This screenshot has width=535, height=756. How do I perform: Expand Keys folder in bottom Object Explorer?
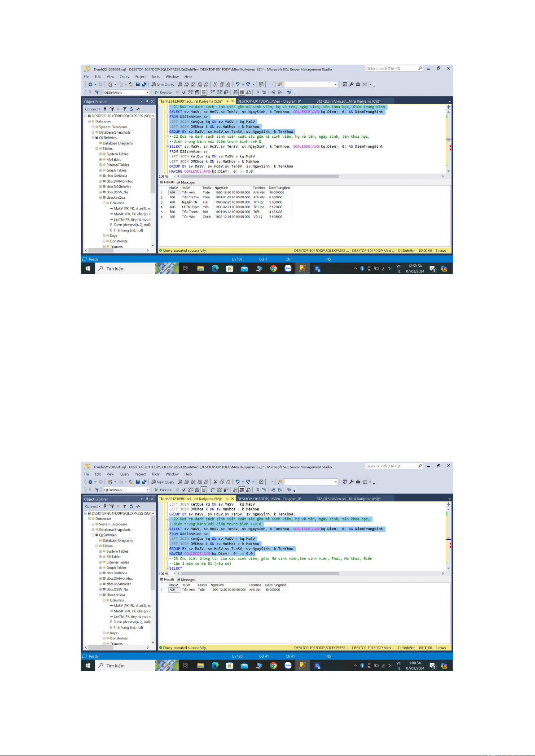pyautogui.click(x=104, y=633)
